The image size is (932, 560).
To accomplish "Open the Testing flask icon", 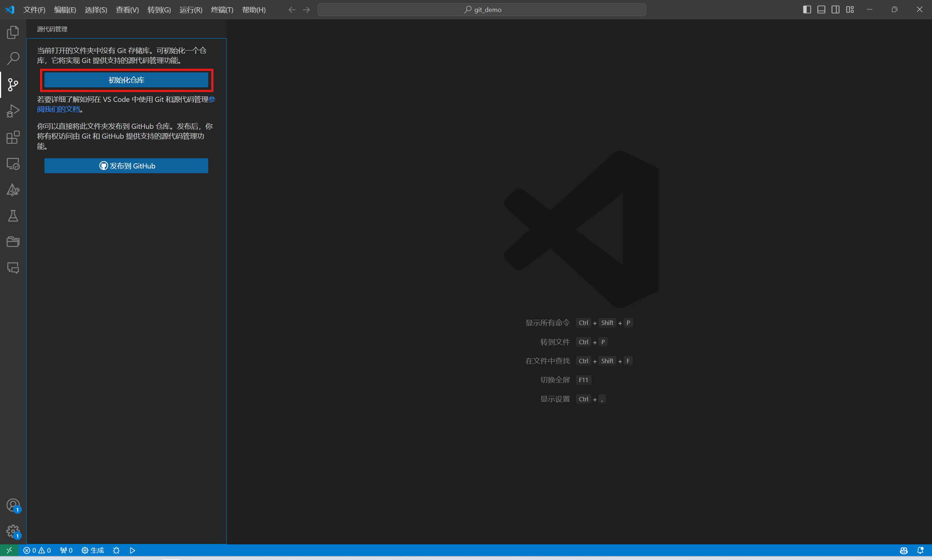I will click(x=13, y=216).
